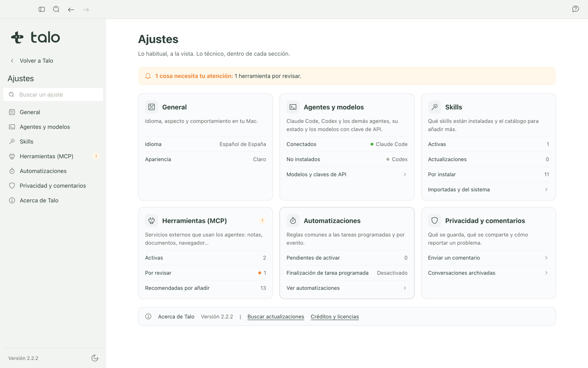
Task: Toggle the sidebar panel icon
Action: 42,9
